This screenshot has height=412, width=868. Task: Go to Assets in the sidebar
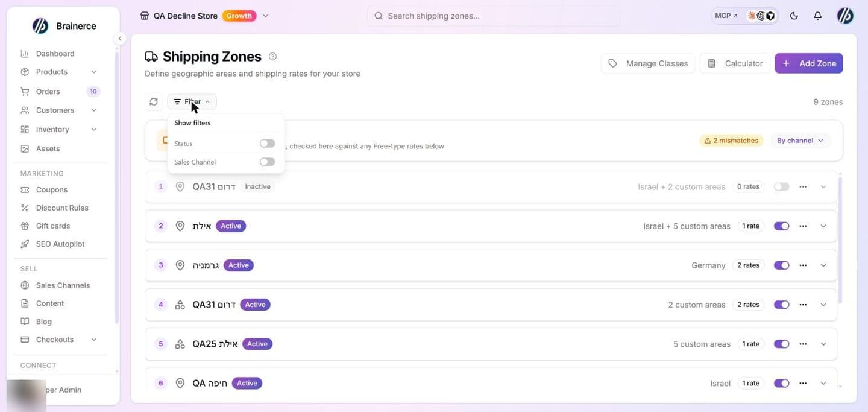pos(48,148)
